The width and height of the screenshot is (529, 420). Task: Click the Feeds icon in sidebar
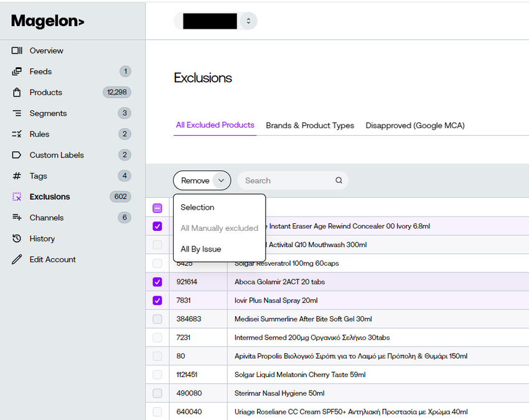coord(17,72)
